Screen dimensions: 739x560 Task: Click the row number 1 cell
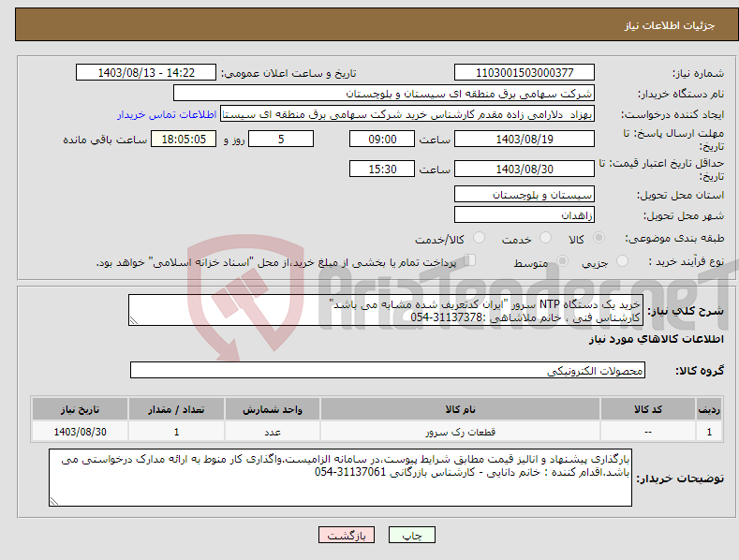709,432
